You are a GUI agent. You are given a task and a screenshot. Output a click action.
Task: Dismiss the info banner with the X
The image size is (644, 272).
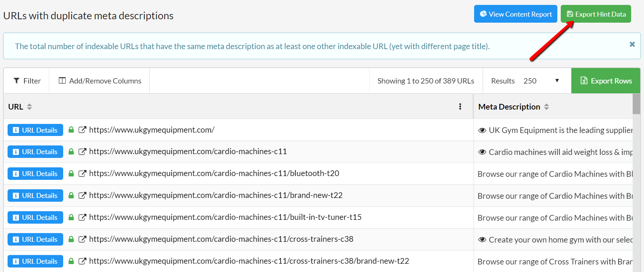(632, 44)
